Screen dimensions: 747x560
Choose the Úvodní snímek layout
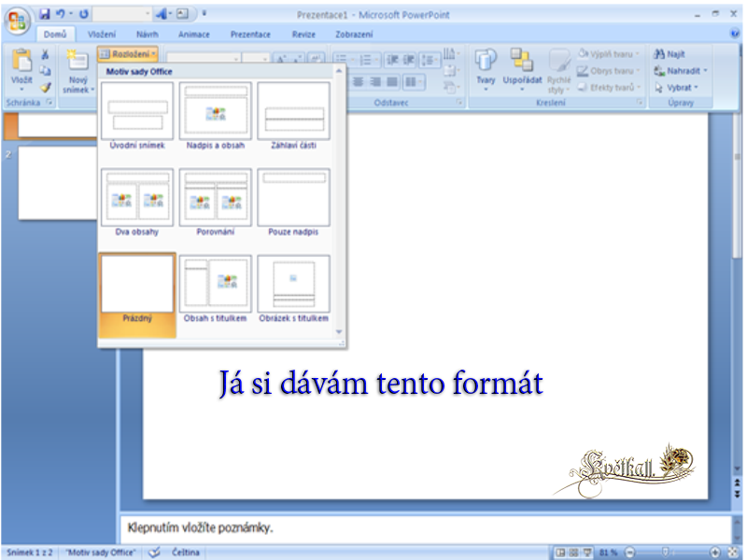pos(137,116)
